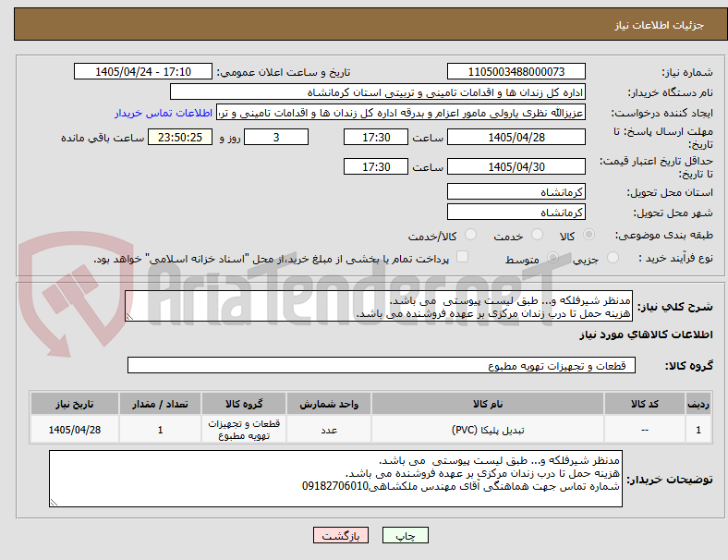Click the response deadline time 17:30 field
This screenshot has width=728, height=560.
(376, 138)
